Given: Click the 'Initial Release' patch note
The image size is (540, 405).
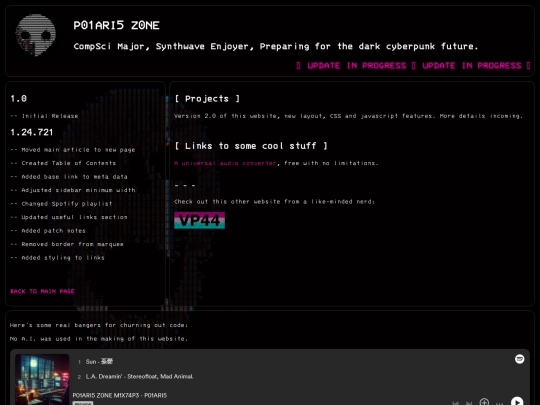Looking at the screenshot, I should (44, 116).
